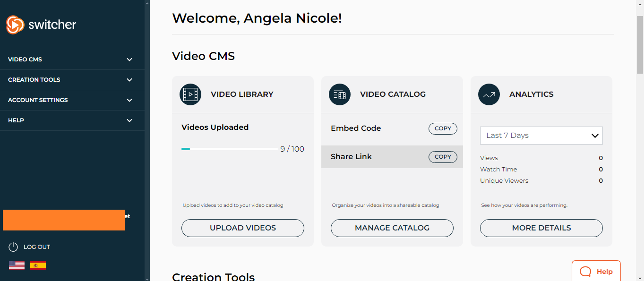Click the Switcher logo icon
Screen dimensions: 644x281
[x=15, y=25]
